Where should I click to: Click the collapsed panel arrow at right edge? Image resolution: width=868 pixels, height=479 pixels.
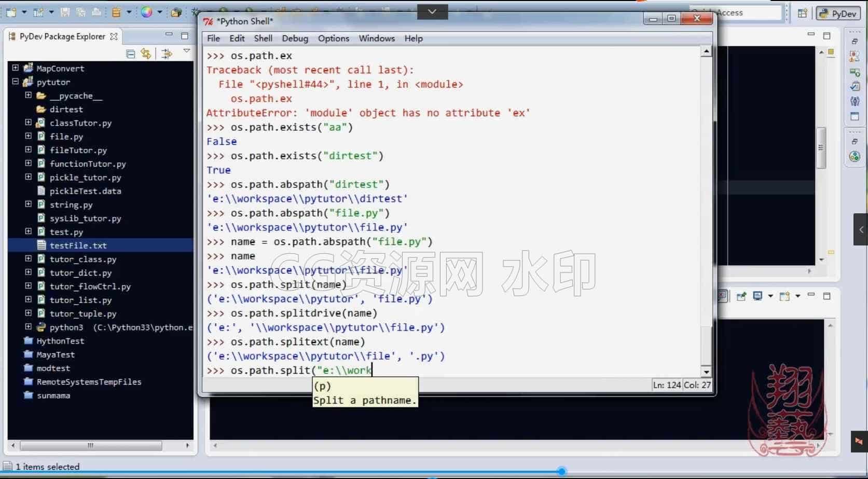click(x=861, y=229)
